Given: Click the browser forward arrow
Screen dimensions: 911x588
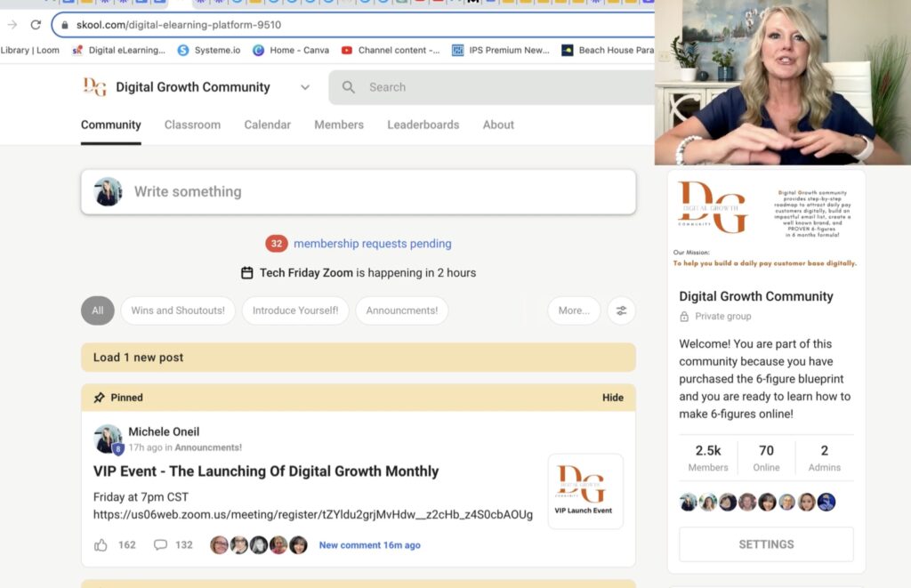Looking at the screenshot, I should click(12, 24).
